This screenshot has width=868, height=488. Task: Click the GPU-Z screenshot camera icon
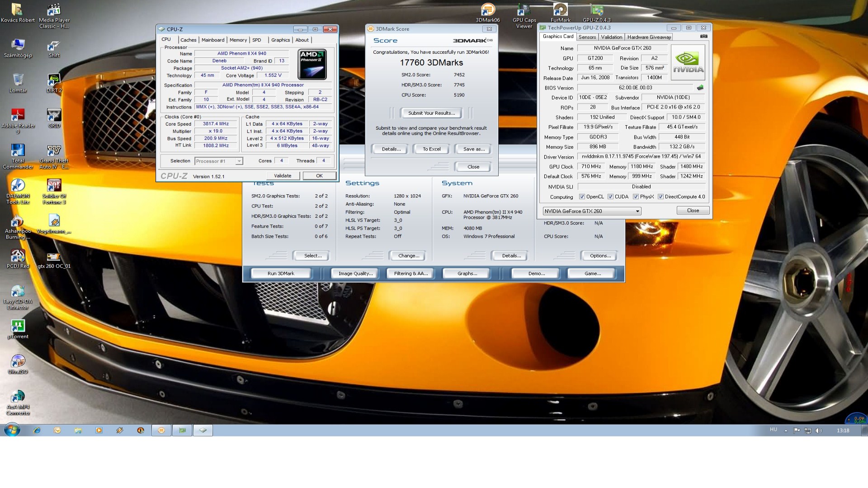pyautogui.click(x=703, y=37)
